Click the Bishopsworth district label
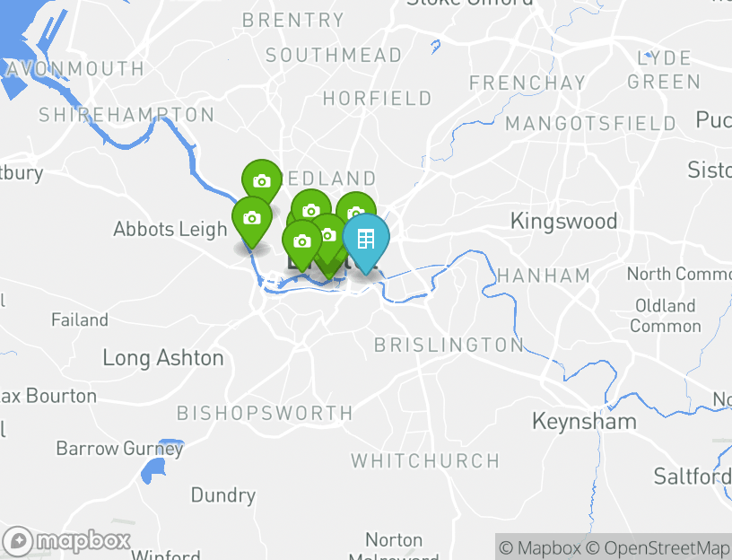The height and width of the screenshot is (560, 732). click(x=265, y=414)
